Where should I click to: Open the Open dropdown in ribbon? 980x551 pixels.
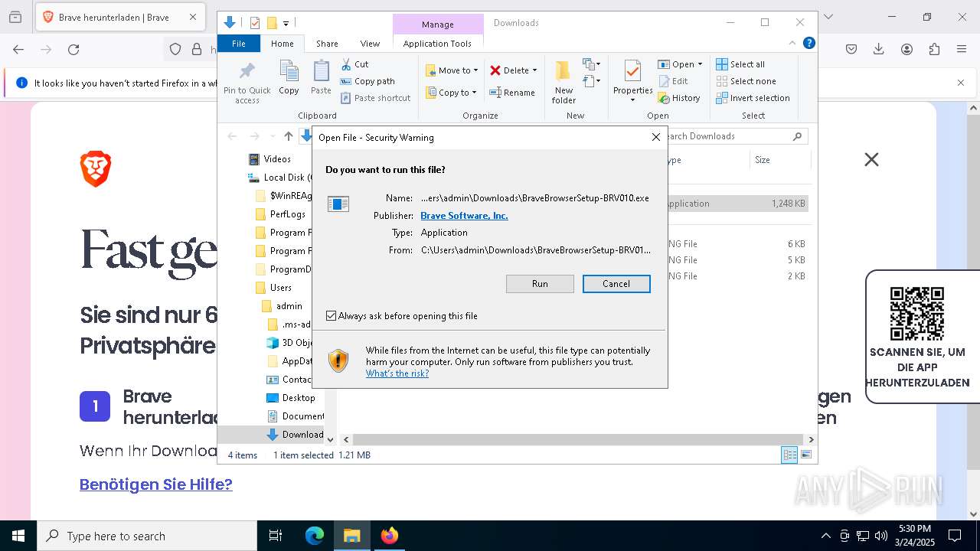pyautogui.click(x=680, y=64)
